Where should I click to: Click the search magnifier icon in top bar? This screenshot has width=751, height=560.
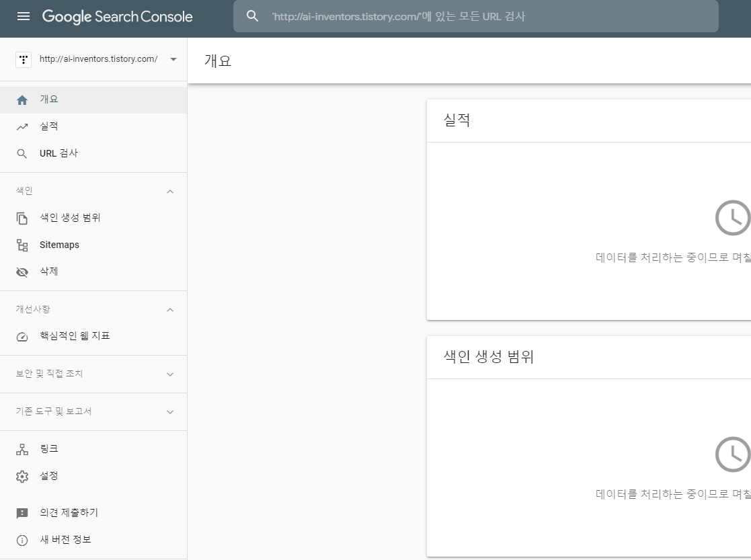tap(252, 16)
